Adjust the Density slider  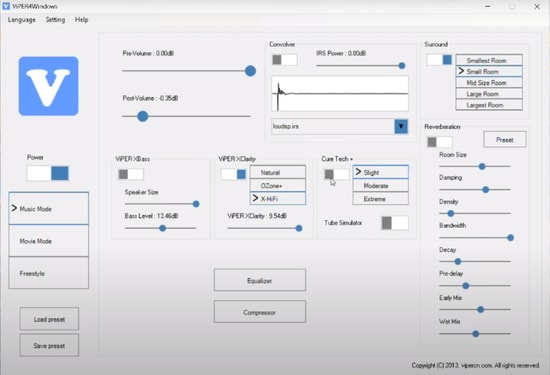[451, 213]
